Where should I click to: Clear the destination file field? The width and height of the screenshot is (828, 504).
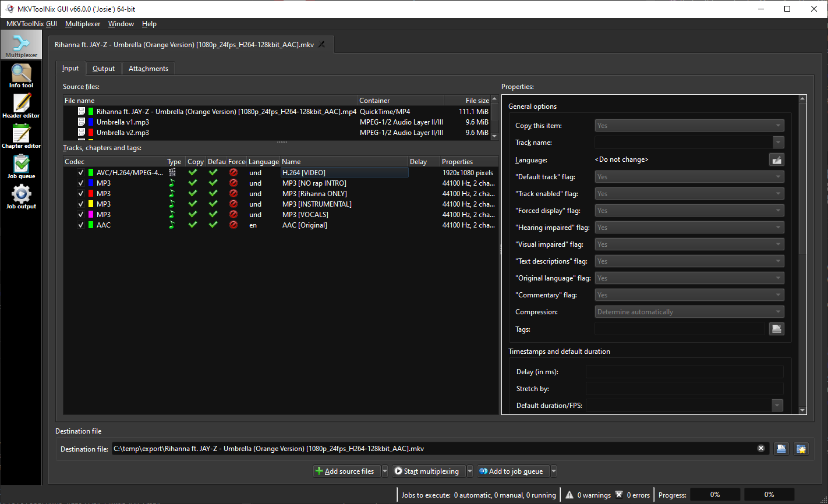pyautogui.click(x=760, y=448)
